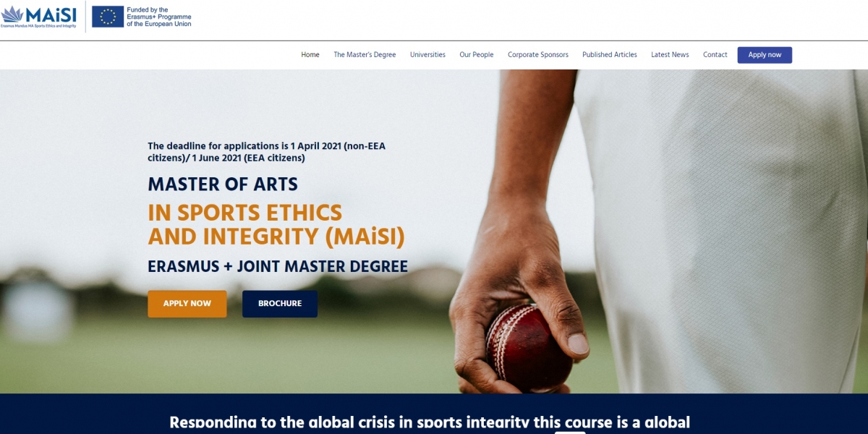Image resolution: width=868 pixels, height=434 pixels.
Task: Go to the Home menu item
Action: [x=310, y=55]
